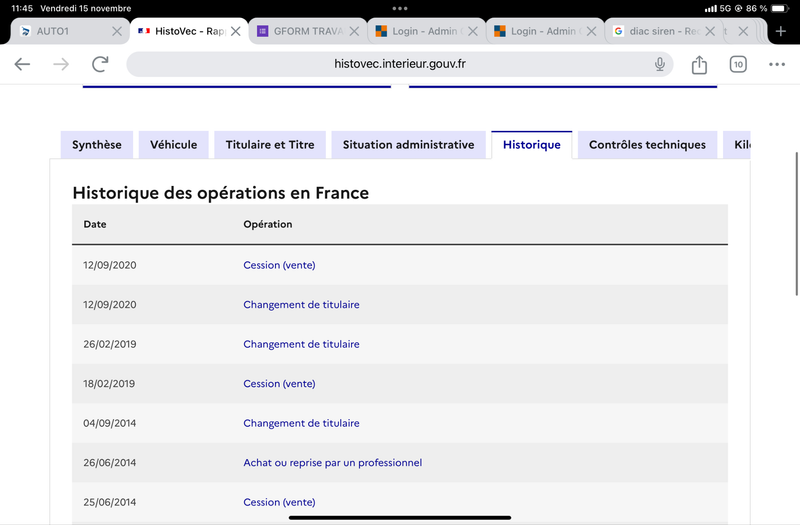Open the partially visible Kilométrage tab
The width and height of the screenshot is (800, 525).
point(737,145)
